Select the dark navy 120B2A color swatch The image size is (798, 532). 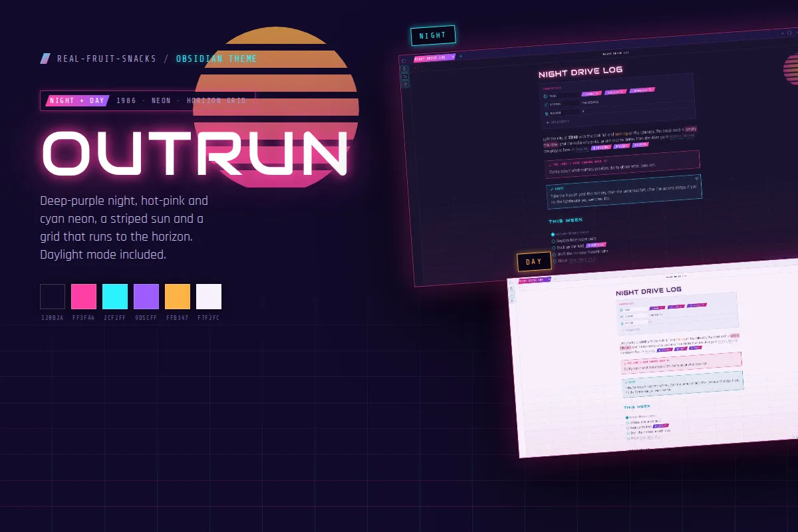coord(53,297)
